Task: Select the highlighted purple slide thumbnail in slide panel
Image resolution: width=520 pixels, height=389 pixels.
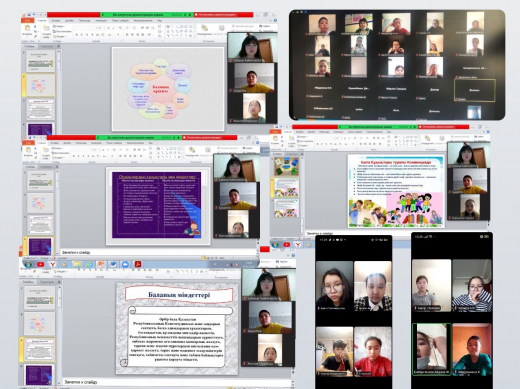Action: [x=40, y=246]
